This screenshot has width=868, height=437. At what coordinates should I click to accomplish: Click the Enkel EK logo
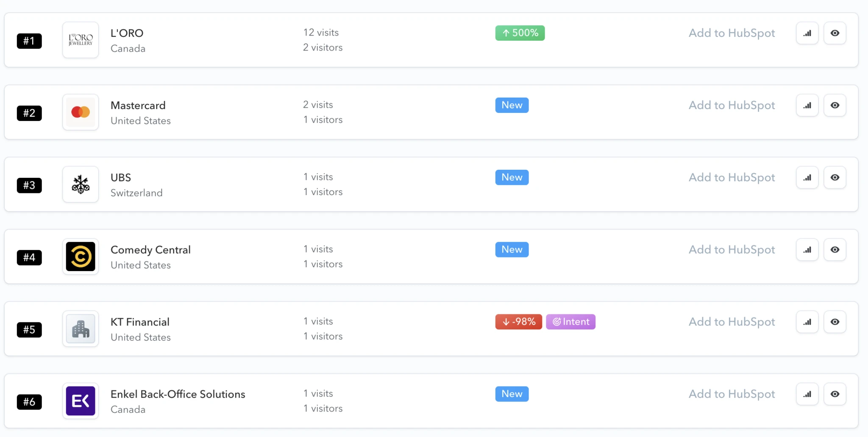(81, 401)
